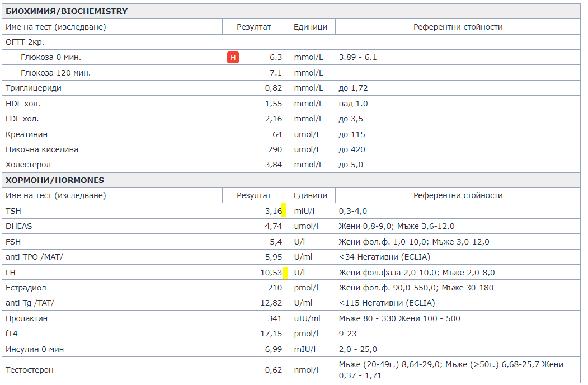
Task: Click the Триглицериди test name
Action: (34, 88)
